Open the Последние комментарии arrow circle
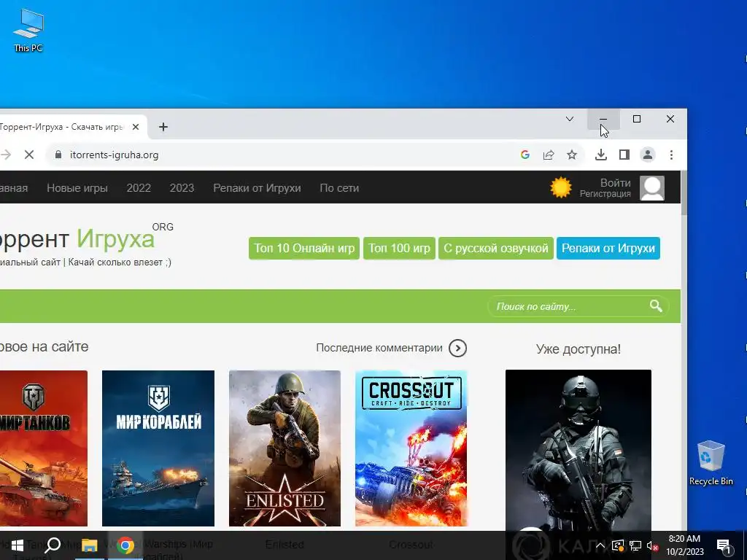 coord(458,348)
